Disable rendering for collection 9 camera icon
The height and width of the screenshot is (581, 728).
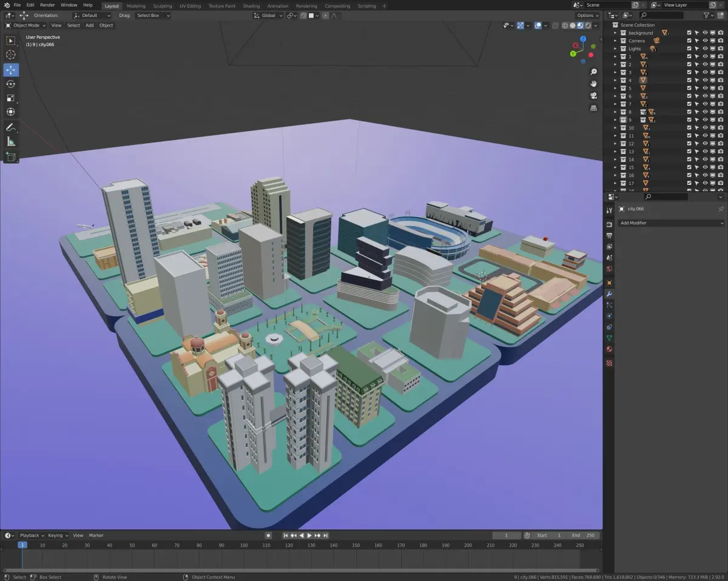(x=721, y=119)
